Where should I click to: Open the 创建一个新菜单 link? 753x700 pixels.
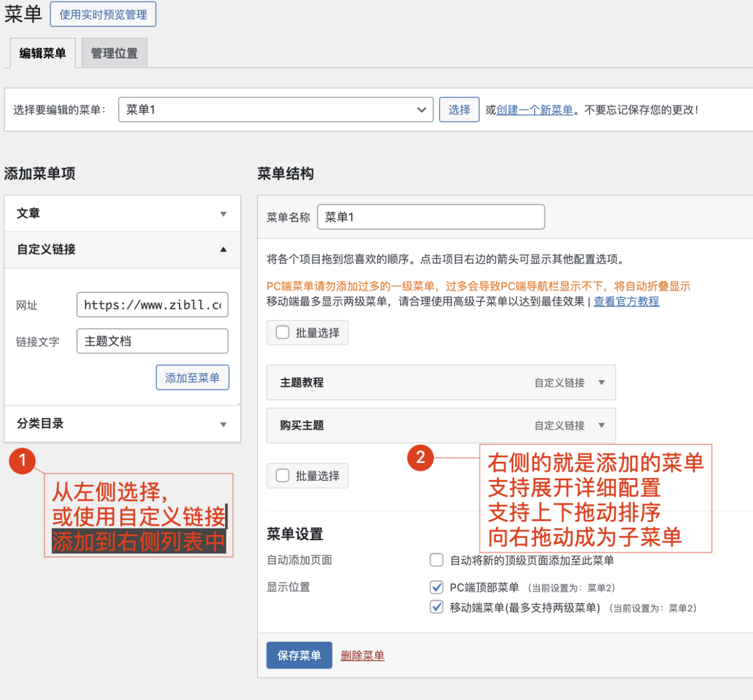535,110
